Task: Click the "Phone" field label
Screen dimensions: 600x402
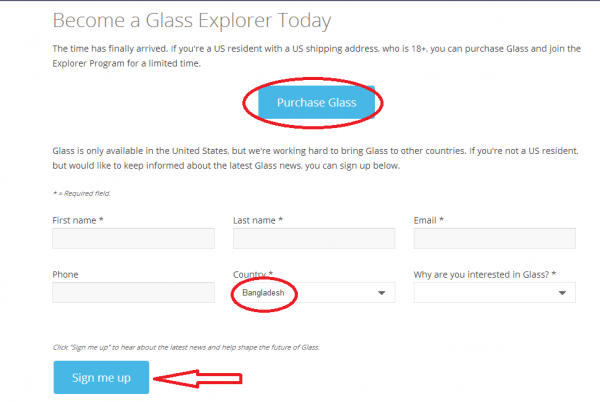Action: click(65, 274)
